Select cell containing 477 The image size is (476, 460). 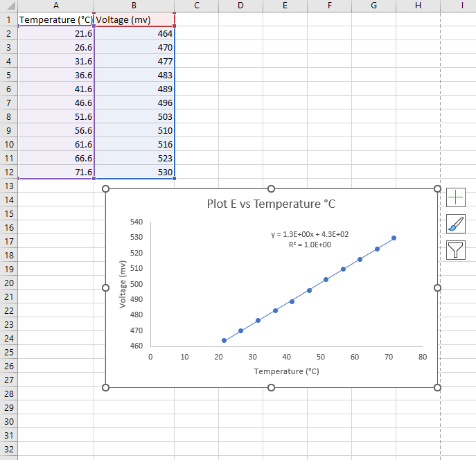tap(134, 61)
